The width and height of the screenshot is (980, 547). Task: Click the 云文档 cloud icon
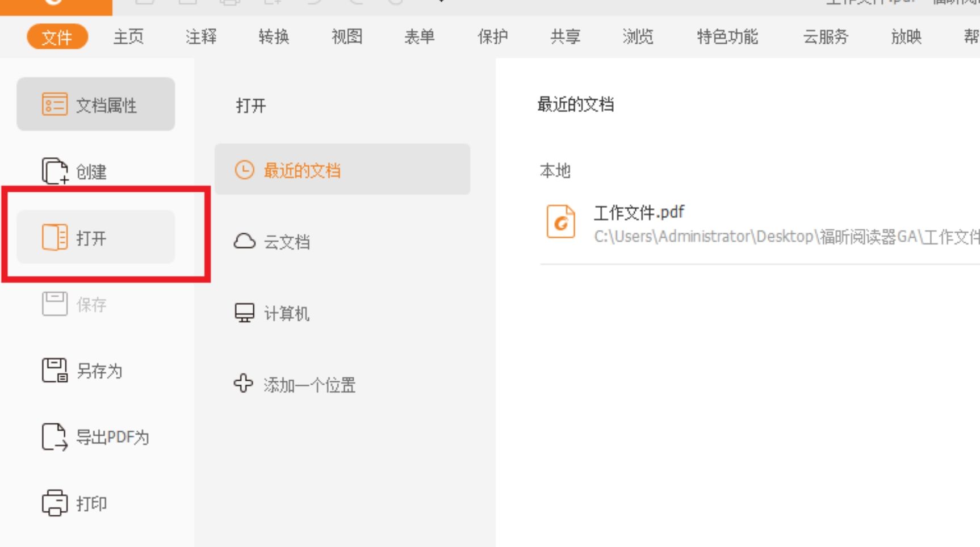click(244, 242)
